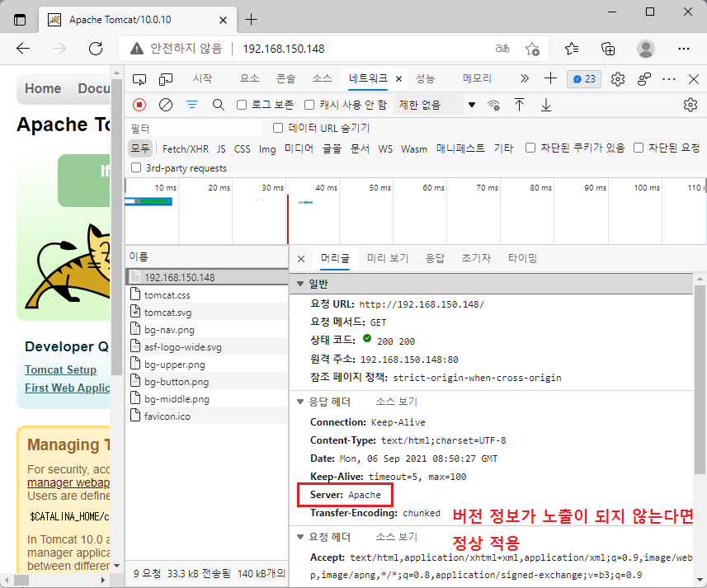Filter requests by Img
This screenshot has width=707, height=588.
coord(267,148)
